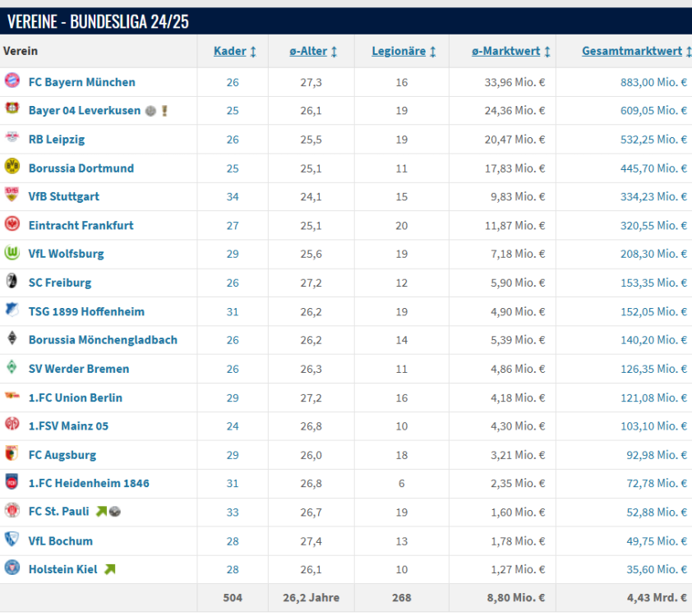Viewport: 692px width, 616px height.
Task: Click the FC Bayern München club crest
Action: (x=12, y=80)
